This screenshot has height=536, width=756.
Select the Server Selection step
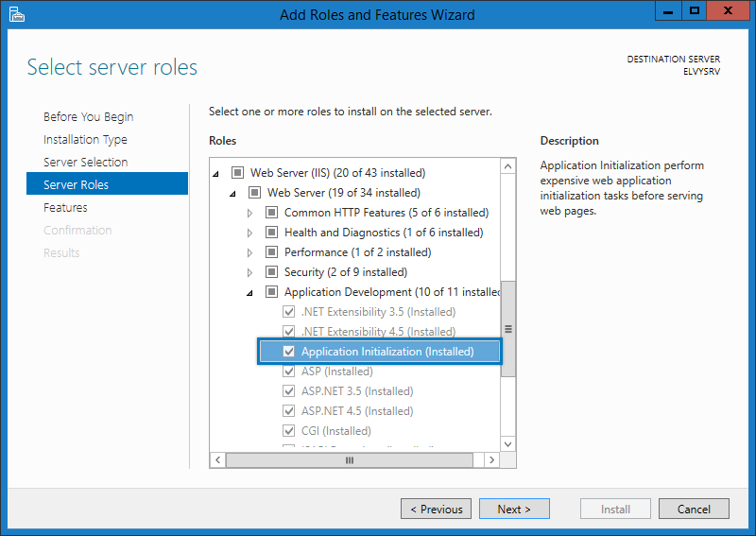[85, 162]
